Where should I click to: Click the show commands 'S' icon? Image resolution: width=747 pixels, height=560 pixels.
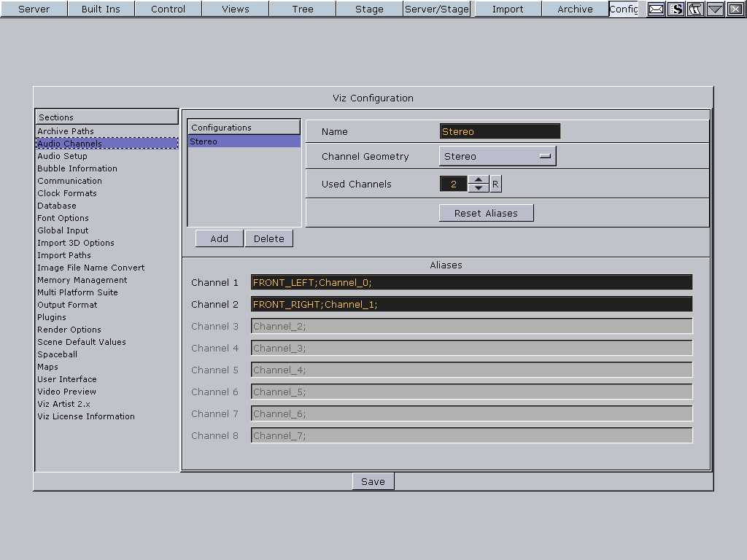(x=676, y=9)
